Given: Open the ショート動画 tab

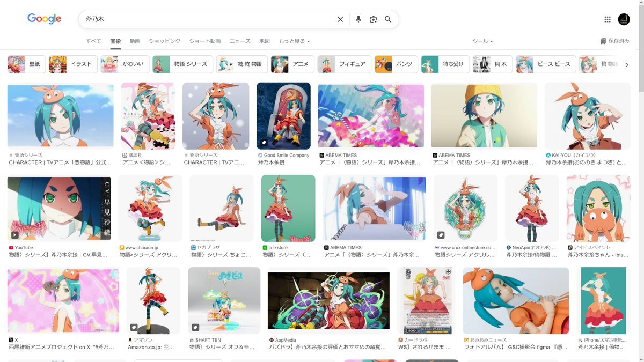Looking at the screenshot, I should click(204, 41).
